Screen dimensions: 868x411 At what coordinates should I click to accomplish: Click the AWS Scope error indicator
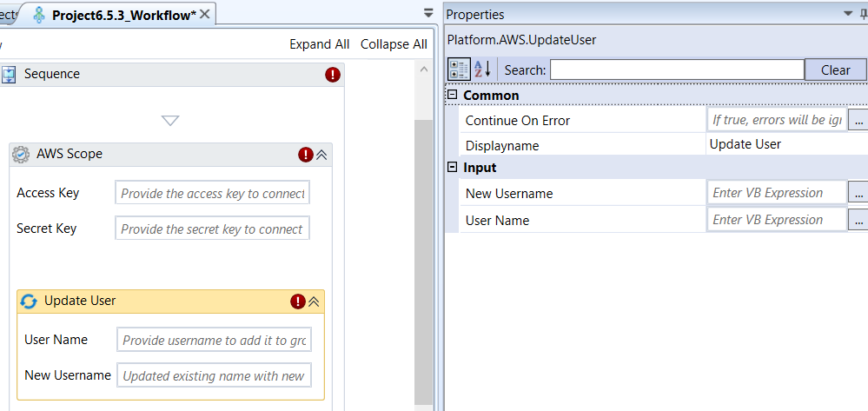point(306,155)
